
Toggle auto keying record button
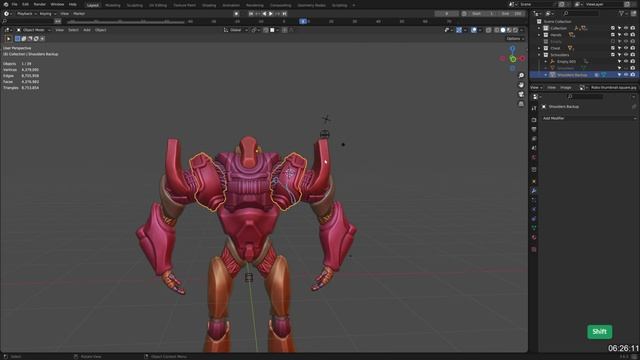point(236,13)
